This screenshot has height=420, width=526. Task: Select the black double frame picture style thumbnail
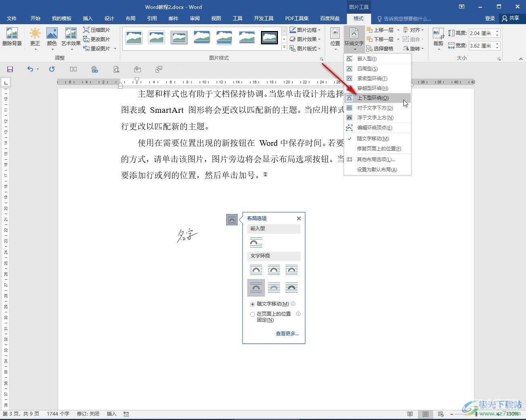269,37
